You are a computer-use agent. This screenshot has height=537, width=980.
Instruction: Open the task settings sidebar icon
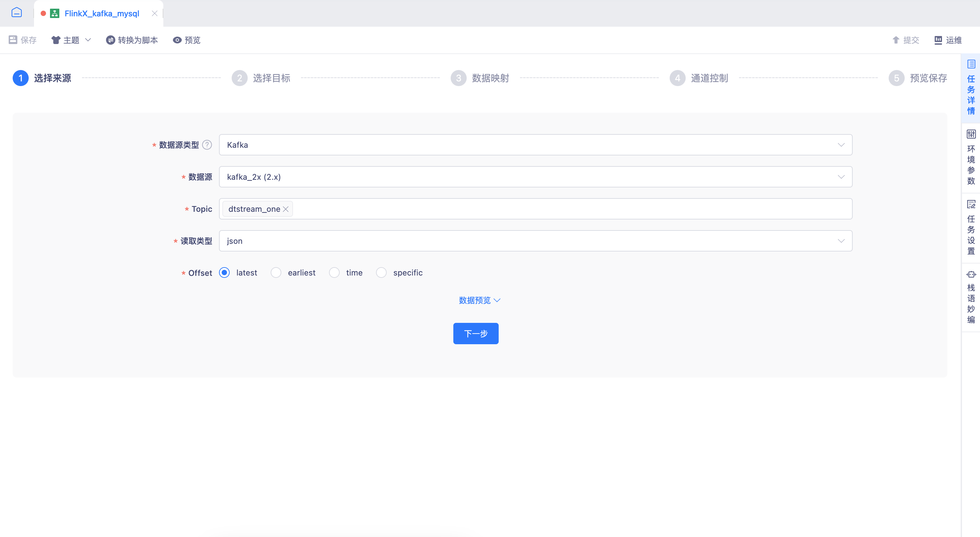click(x=971, y=204)
